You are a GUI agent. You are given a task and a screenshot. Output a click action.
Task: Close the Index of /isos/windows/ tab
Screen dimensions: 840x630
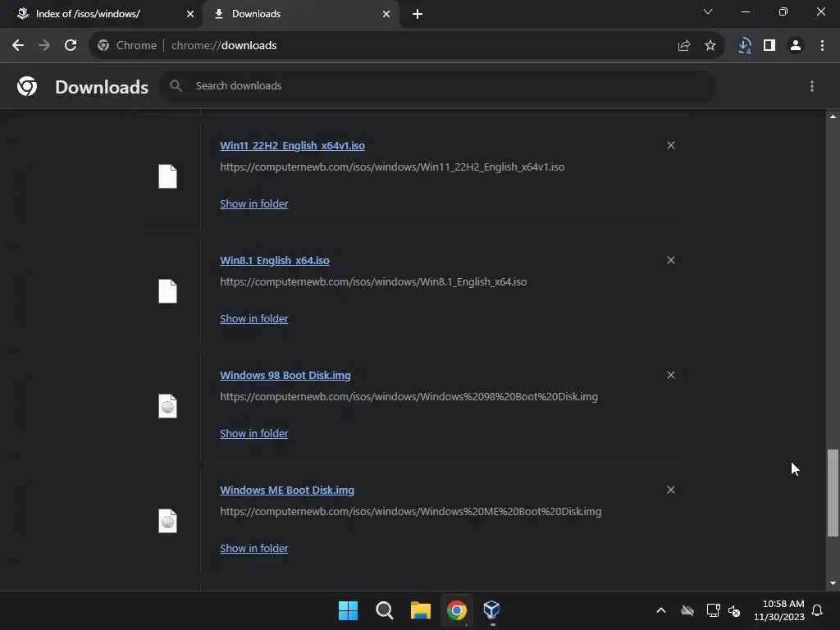(x=190, y=14)
